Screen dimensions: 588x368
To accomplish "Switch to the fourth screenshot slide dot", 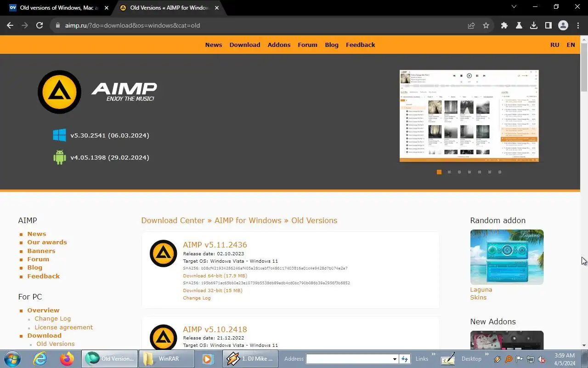I will 469,172.
